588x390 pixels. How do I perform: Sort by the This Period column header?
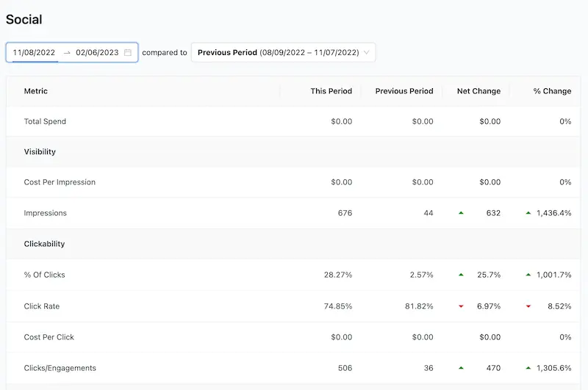pyautogui.click(x=331, y=91)
